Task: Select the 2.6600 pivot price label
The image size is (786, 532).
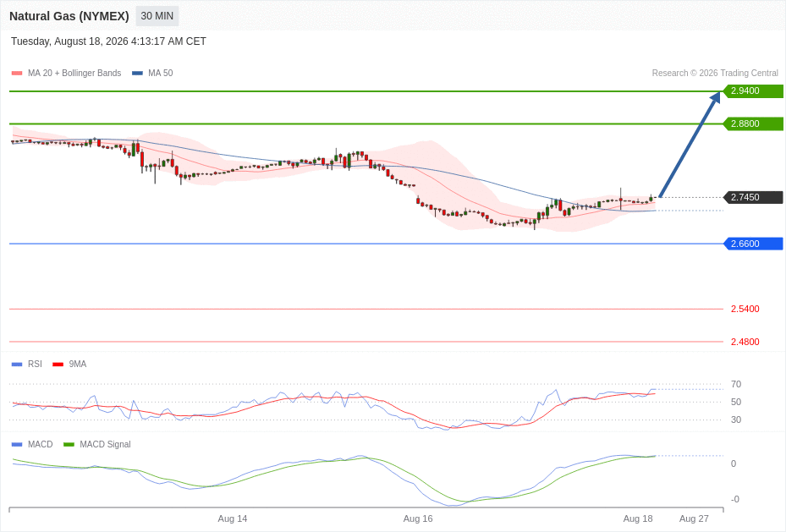Action: [x=753, y=244]
